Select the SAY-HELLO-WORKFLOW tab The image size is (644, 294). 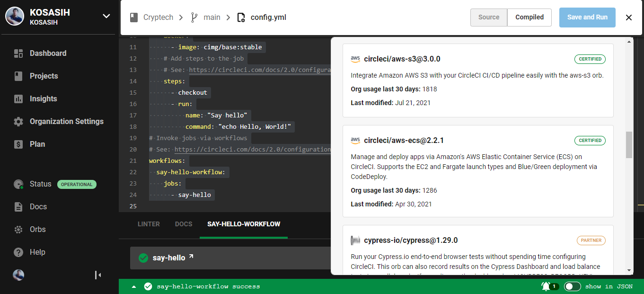click(244, 224)
